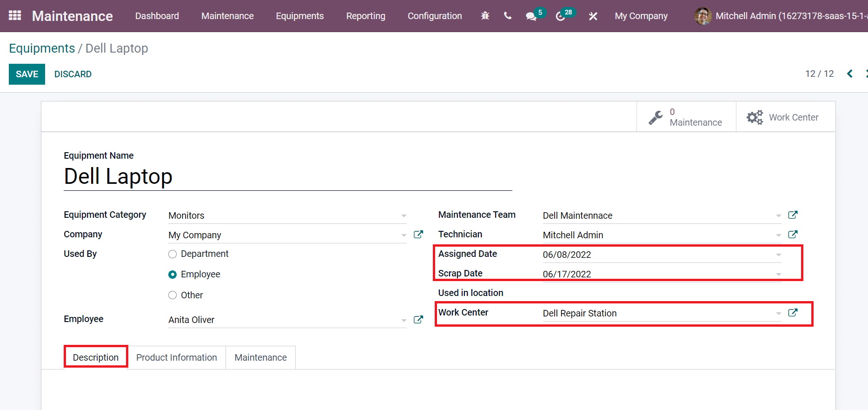This screenshot has width=868, height=410.
Task: Click Mitchell Admin avatar picture
Action: tap(702, 16)
